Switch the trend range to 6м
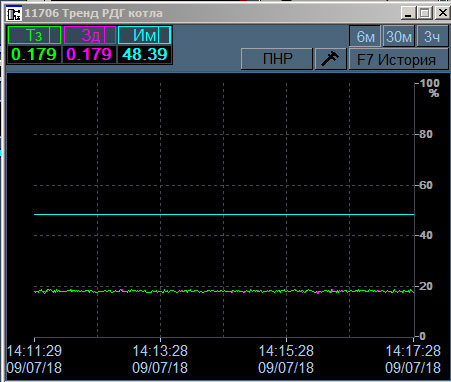Viewport: 451px width, 382px height. pyautogui.click(x=365, y=36)
